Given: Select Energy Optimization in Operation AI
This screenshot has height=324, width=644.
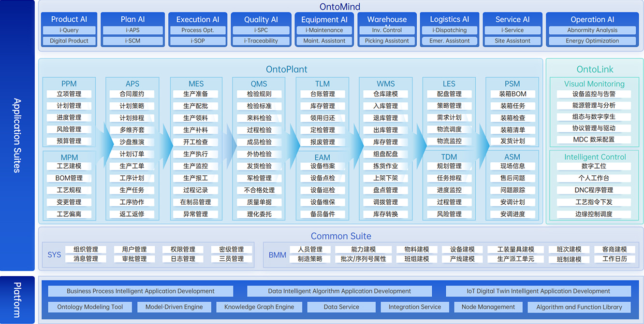Looking at the screenshot, I should click(592, 41).
